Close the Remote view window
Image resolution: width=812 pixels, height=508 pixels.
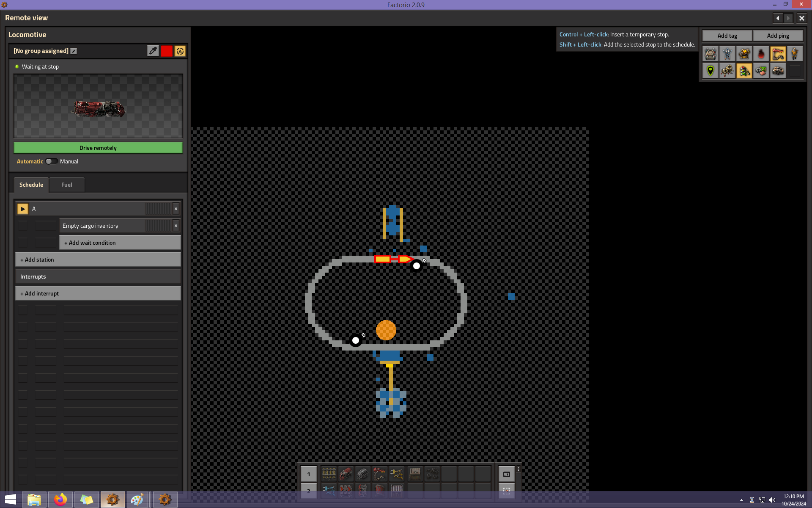point(802,18)
